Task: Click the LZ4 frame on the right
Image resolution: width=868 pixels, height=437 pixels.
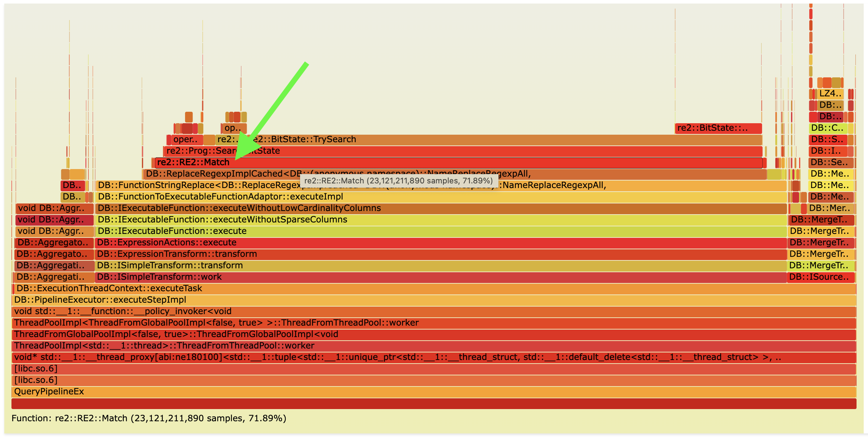Action: tap(830, 94)
